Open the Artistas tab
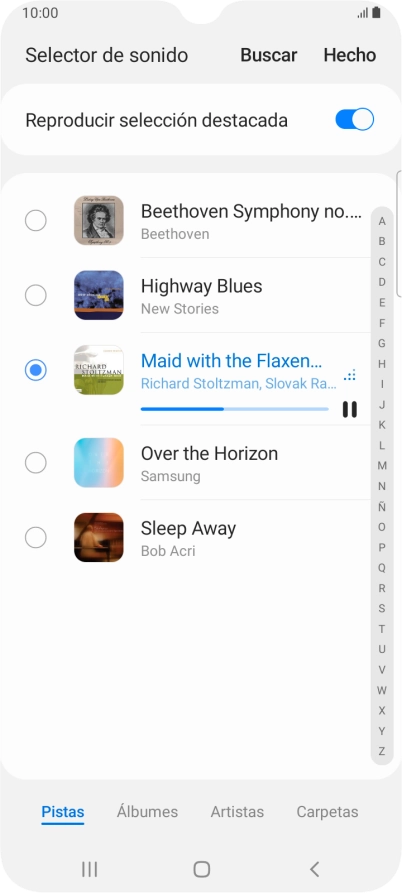The image size is (402, 893). point(237,812)
